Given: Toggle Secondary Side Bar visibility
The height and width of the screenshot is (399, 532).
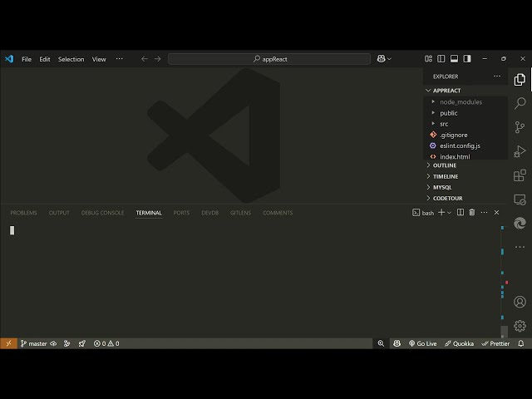Looking at the screenshot, I should [467, 59].
